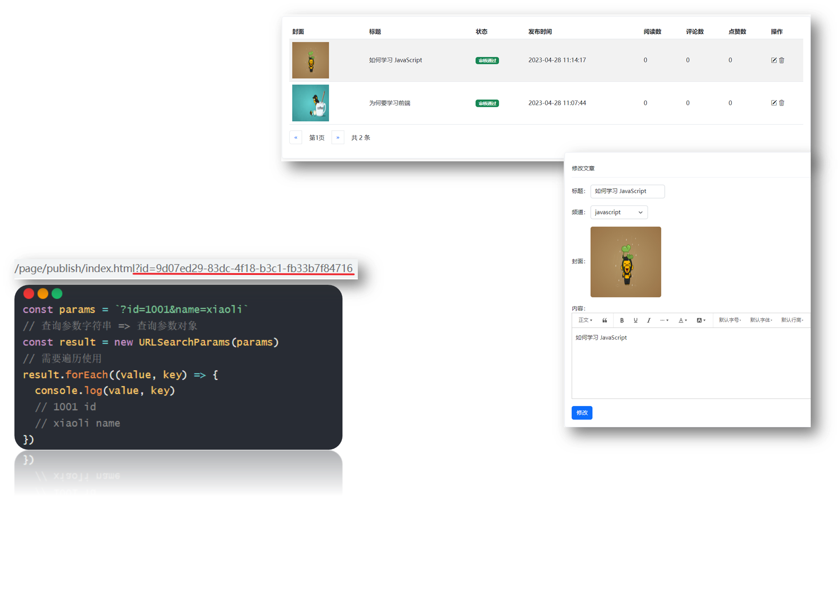The image size is (840, 616).
Task: Open the 默认字体 font family dropdown
Action: (x=761, y=320)
